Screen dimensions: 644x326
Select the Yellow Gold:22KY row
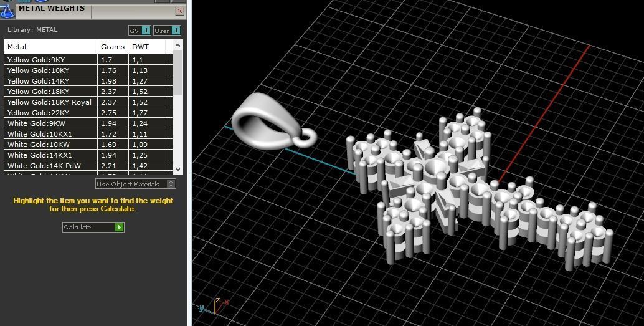tap(88, 113)
